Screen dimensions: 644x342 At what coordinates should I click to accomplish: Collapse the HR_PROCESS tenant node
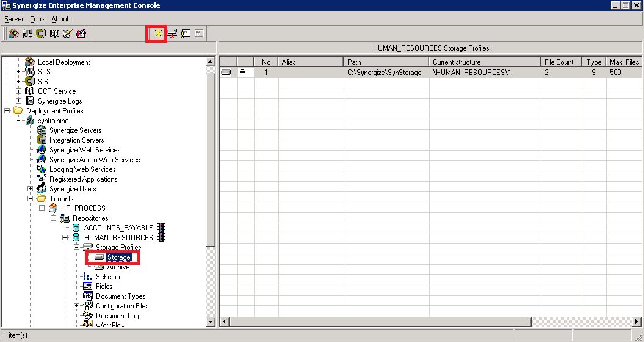(42, 208)
